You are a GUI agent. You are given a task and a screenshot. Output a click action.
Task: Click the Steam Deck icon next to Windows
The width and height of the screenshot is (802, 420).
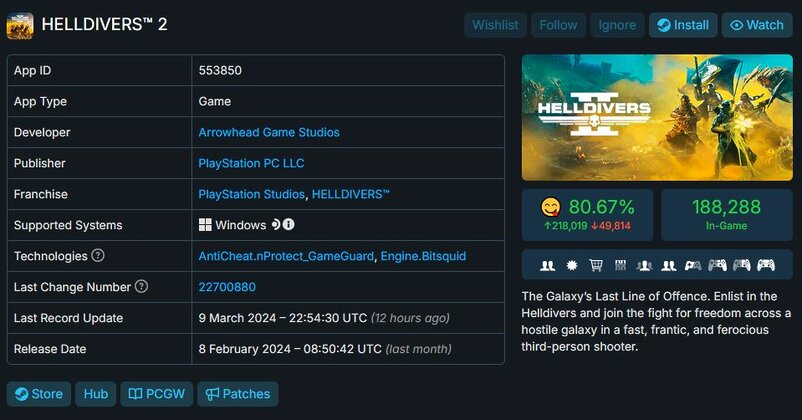point(276,224)
